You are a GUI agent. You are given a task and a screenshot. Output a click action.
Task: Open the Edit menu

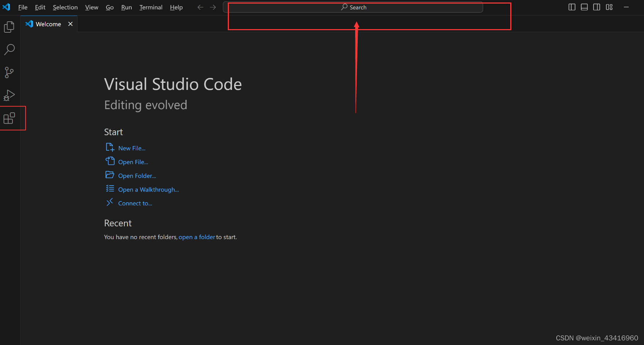(x=40, y=7)
